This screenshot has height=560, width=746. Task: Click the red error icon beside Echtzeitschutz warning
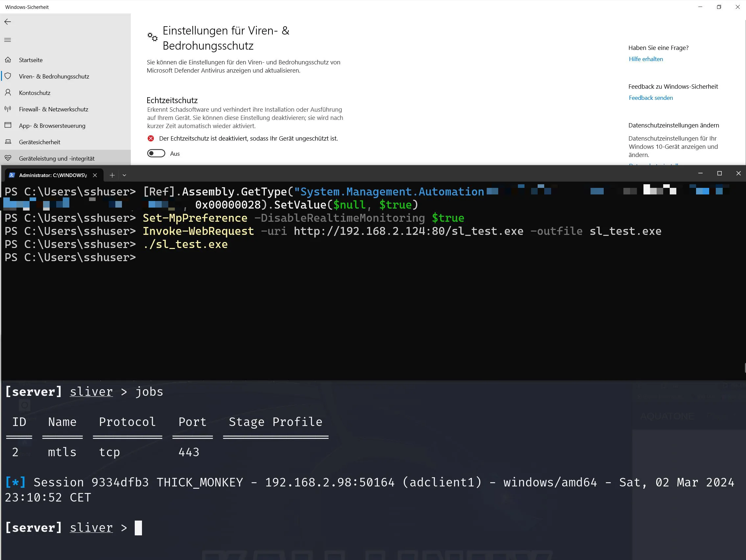[x=151, y=139]
